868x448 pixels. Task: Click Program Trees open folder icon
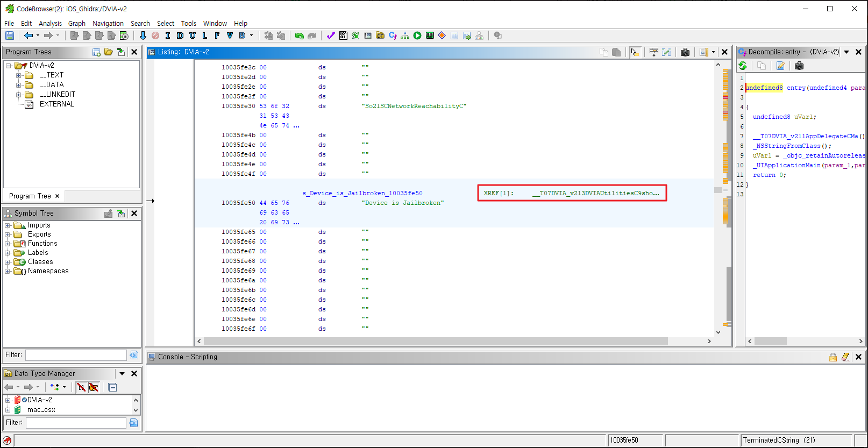point(109,52)
